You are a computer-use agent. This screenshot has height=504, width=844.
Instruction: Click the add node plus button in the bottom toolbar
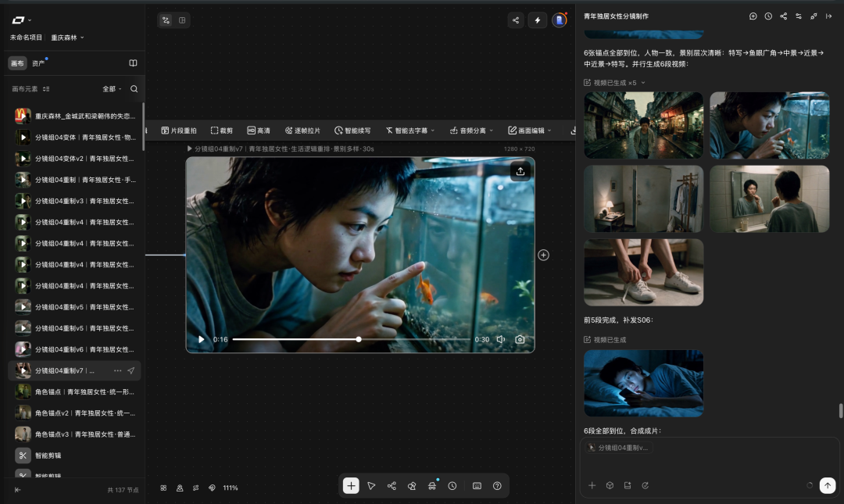pos(351,486)
